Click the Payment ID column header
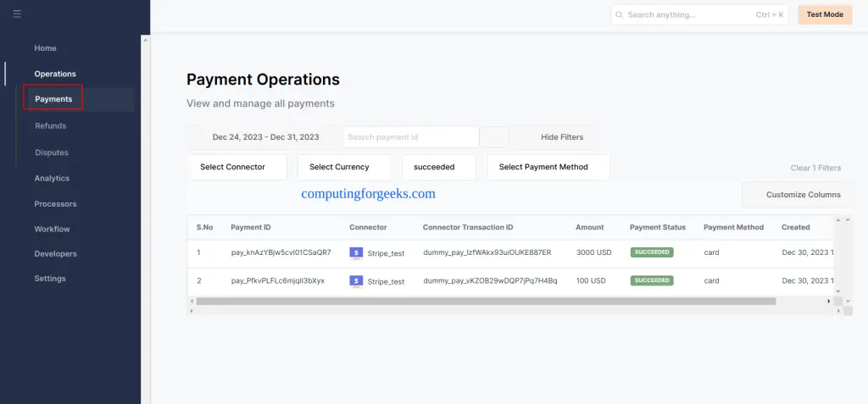 pos(251,228)
